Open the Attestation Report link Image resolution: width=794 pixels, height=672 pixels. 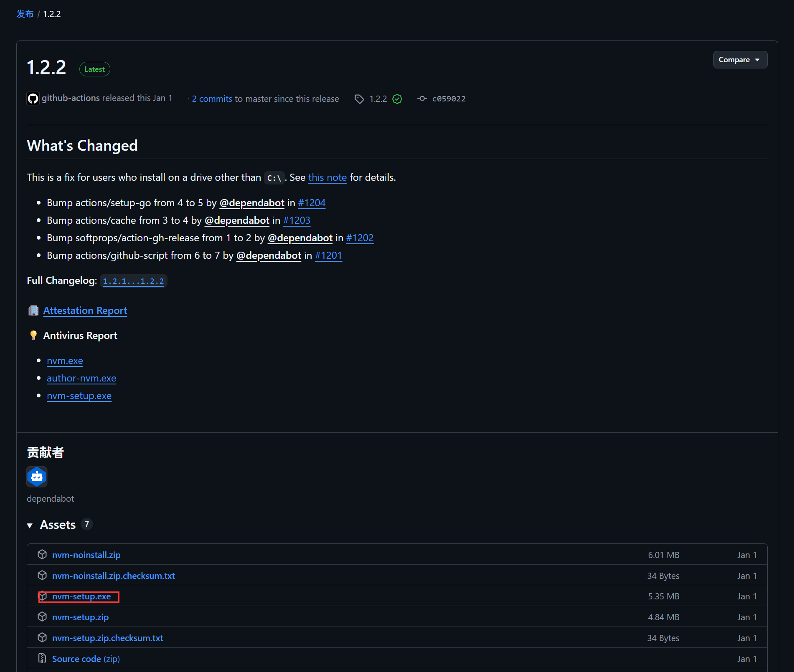click(85, 311)
